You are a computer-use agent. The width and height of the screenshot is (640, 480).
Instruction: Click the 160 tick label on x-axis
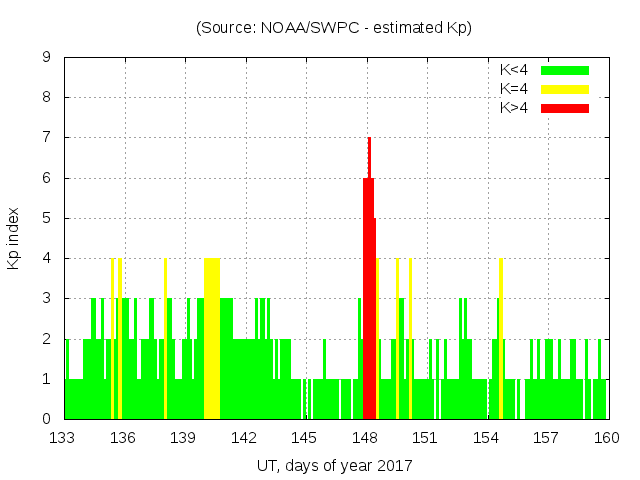[607, 438]
